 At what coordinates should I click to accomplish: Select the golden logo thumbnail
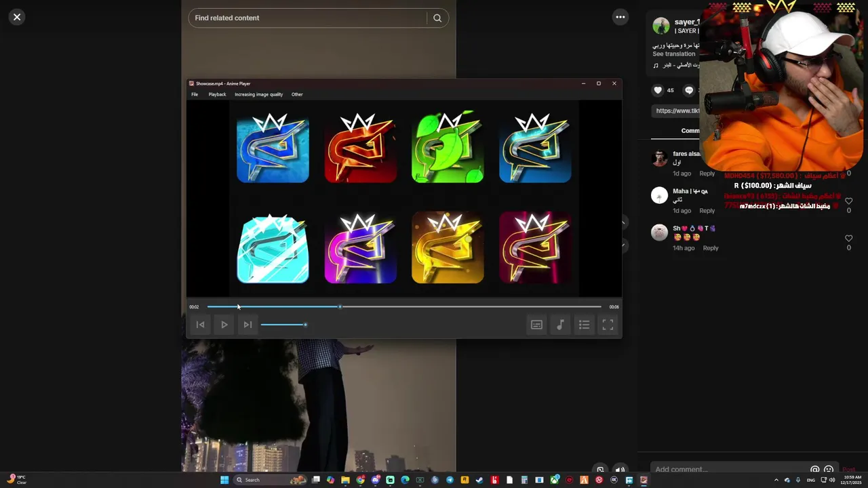pyautogui.click(x=448, y=248)
